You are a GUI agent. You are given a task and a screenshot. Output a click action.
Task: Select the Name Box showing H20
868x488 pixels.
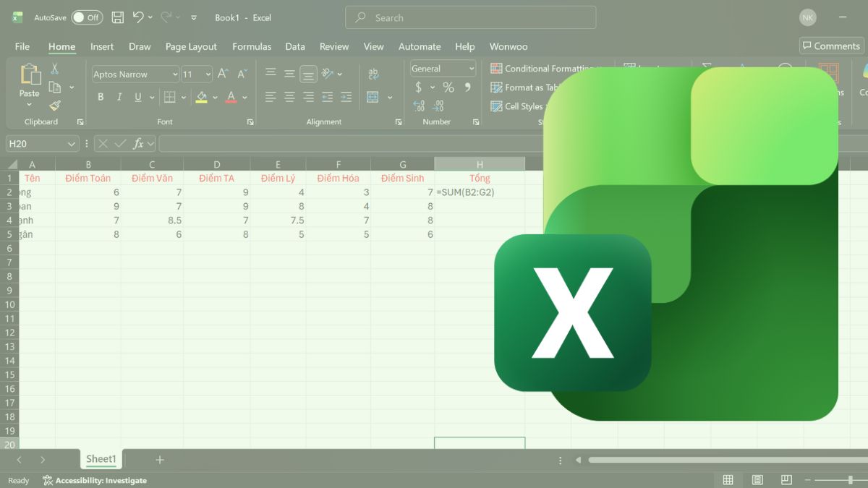[x=36, y=143]
